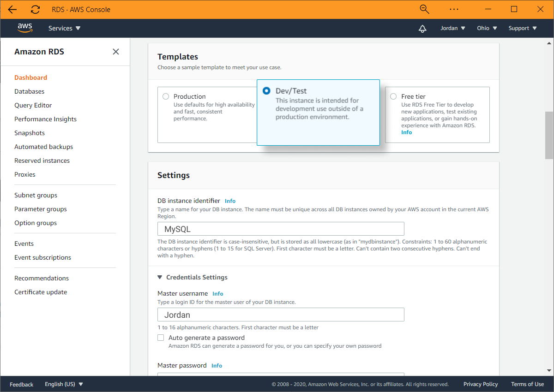
Task: Open the Support dropdown menu
Action: click(x=523, y=28)
